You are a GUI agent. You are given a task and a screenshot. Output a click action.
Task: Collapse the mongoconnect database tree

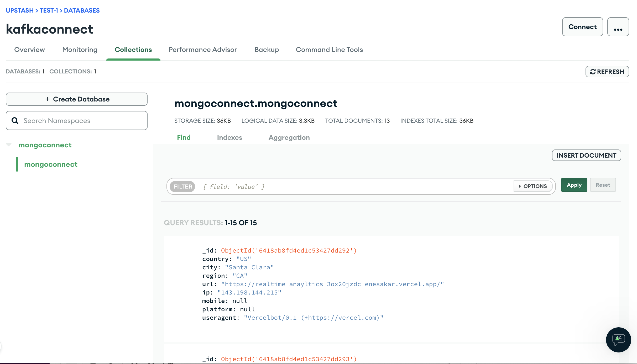coord(9,145)
